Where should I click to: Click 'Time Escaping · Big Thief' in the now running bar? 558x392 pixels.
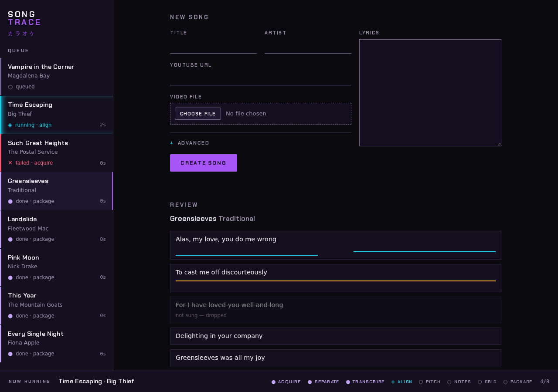click(x=96, y=382)
